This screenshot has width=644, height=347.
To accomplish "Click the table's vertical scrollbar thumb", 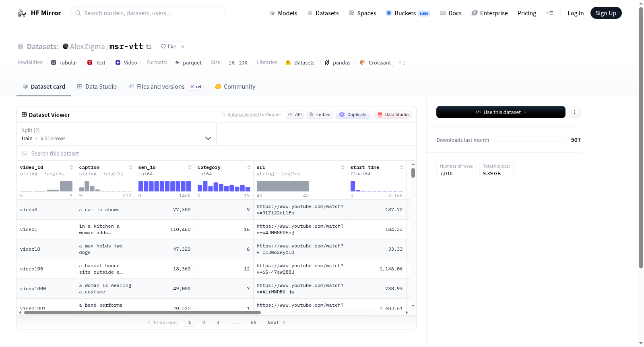I will click(413, 173).
